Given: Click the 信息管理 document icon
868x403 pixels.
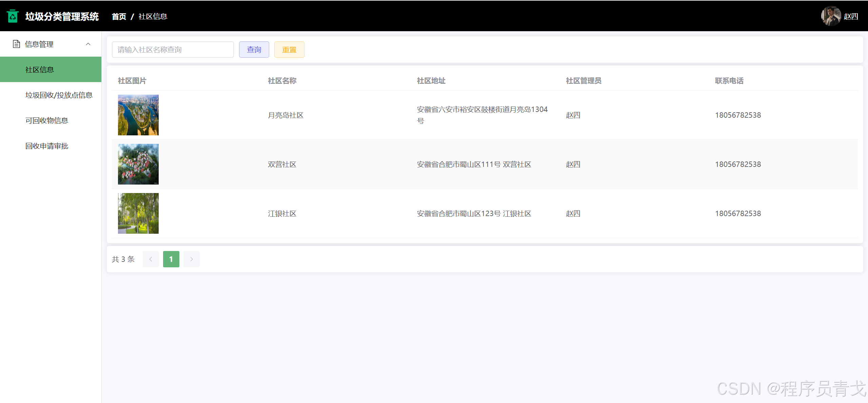Looking at the screenshot, I should coord(16,44).
